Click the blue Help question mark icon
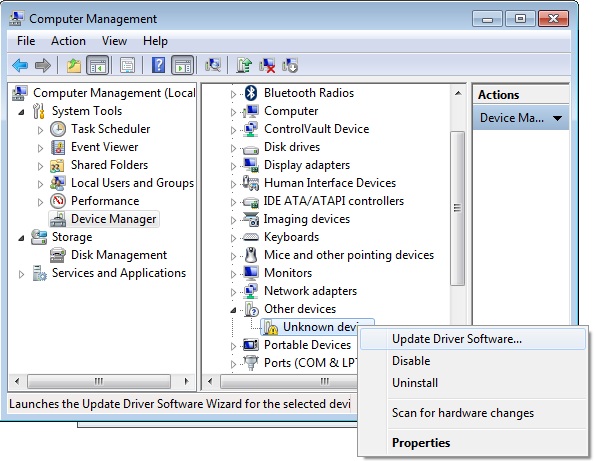The height and width of the screenshot is (461, 595). [x=158, y=66]
